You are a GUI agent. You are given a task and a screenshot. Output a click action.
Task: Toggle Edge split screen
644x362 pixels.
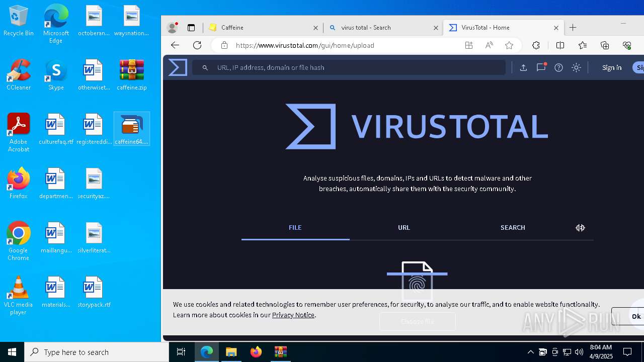(x=560, y=45)
